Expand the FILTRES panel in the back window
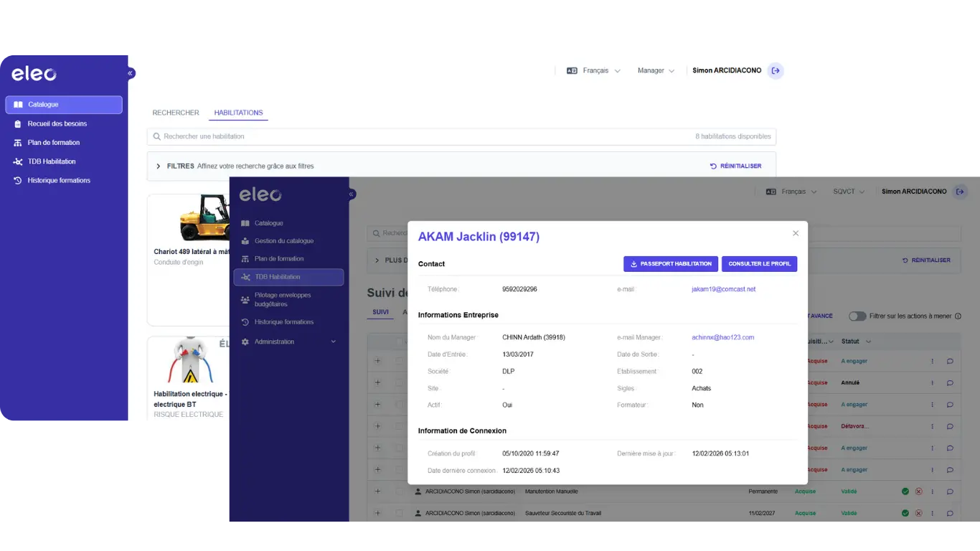Viewport: 980px width, 551px height. tap(159, 166)
